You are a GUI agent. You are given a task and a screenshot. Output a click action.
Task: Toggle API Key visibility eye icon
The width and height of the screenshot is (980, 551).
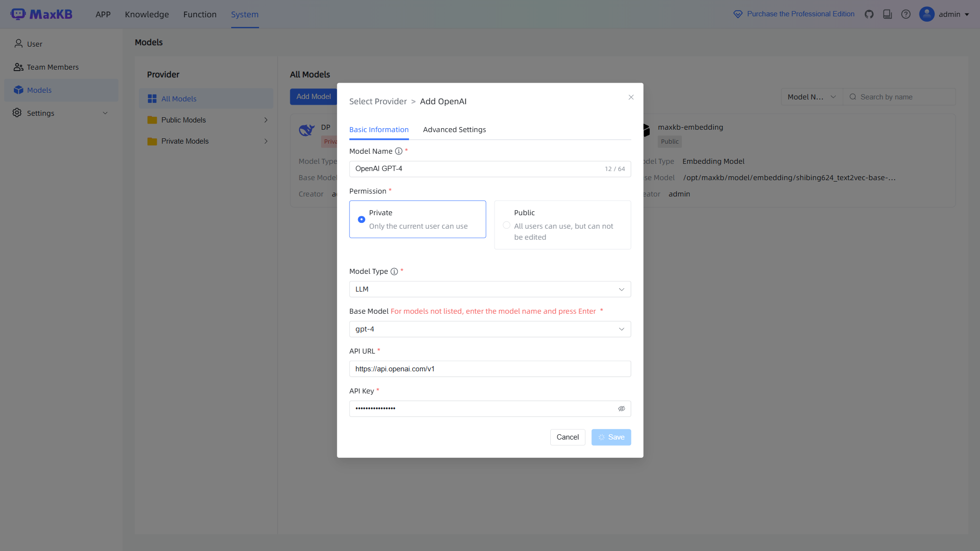point(621,409)
